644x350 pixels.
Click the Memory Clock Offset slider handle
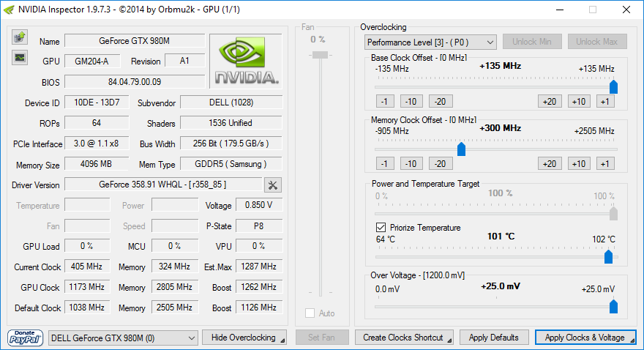[461, 149]
